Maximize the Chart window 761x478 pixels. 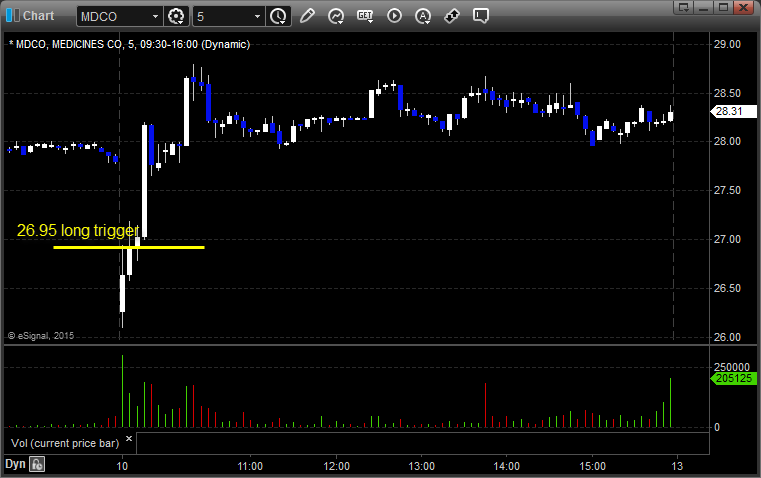(723, 7)
